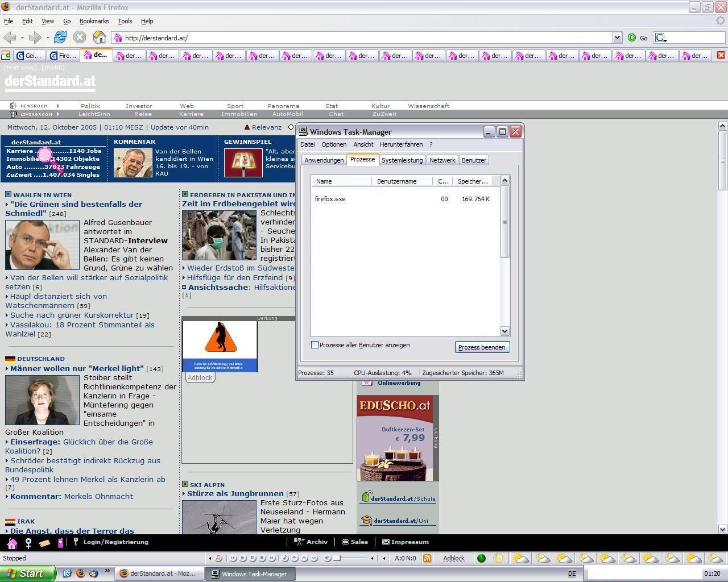The image size is (728, 582).
Task: Click the Internet Explorer quick launch icon
Action: tap(67, 573)
